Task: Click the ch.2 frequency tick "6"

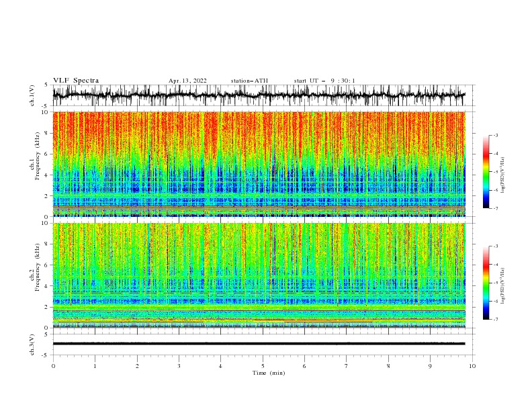Action: [x=47, y=265]
